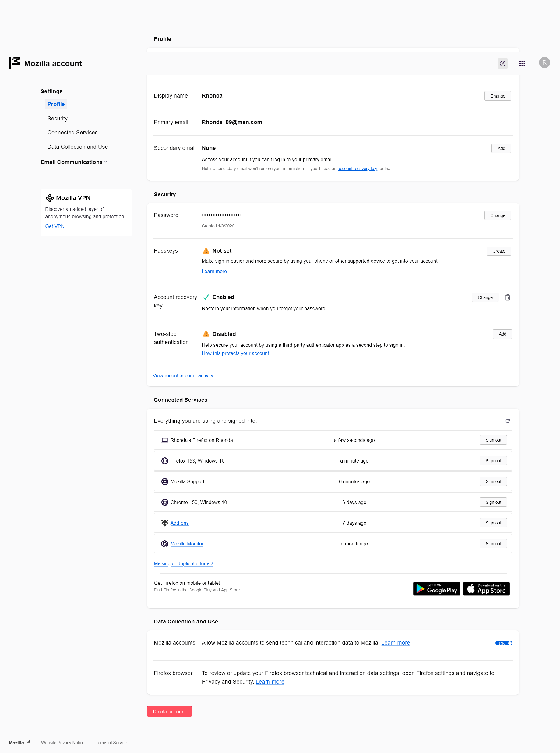The image size is (560, 753).
Task: Change the account recovery key
Action: 485,297
